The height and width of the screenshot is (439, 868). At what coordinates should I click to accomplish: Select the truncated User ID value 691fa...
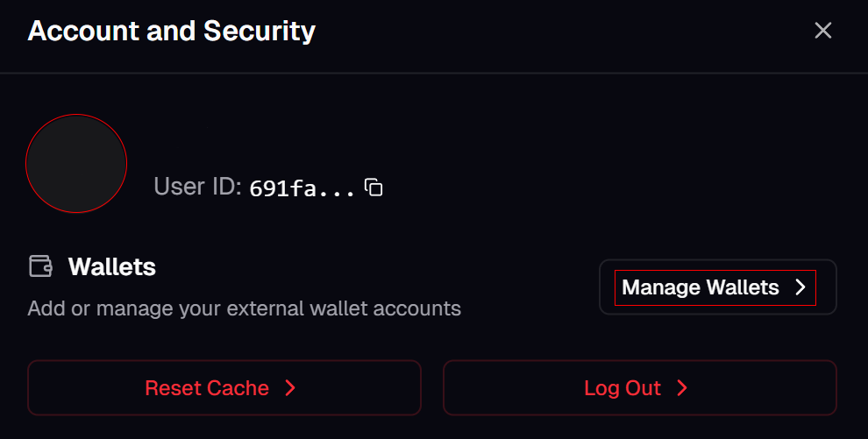(302, 188)
